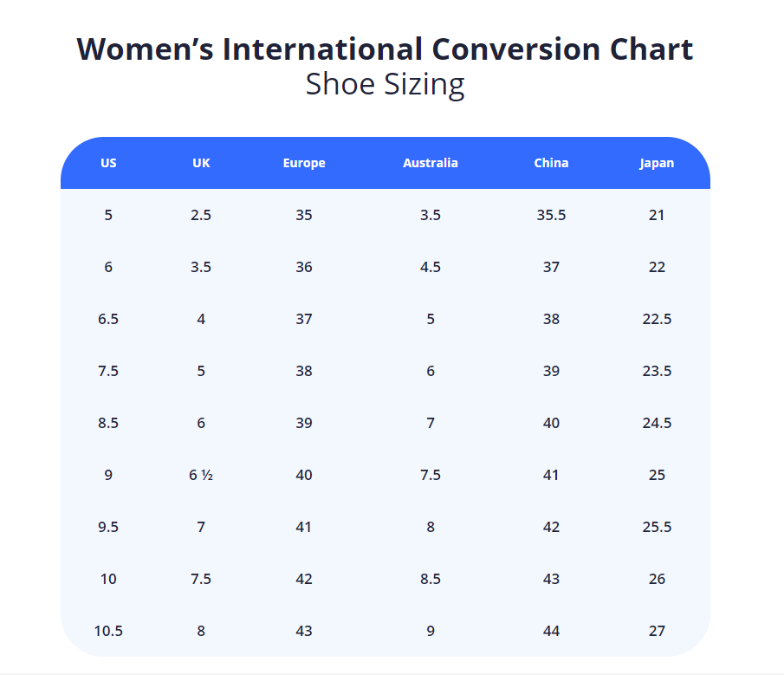Screen dimensions: 784x675
Task: Click the Japan size 24.5 cell
Action: coord(657,423)
